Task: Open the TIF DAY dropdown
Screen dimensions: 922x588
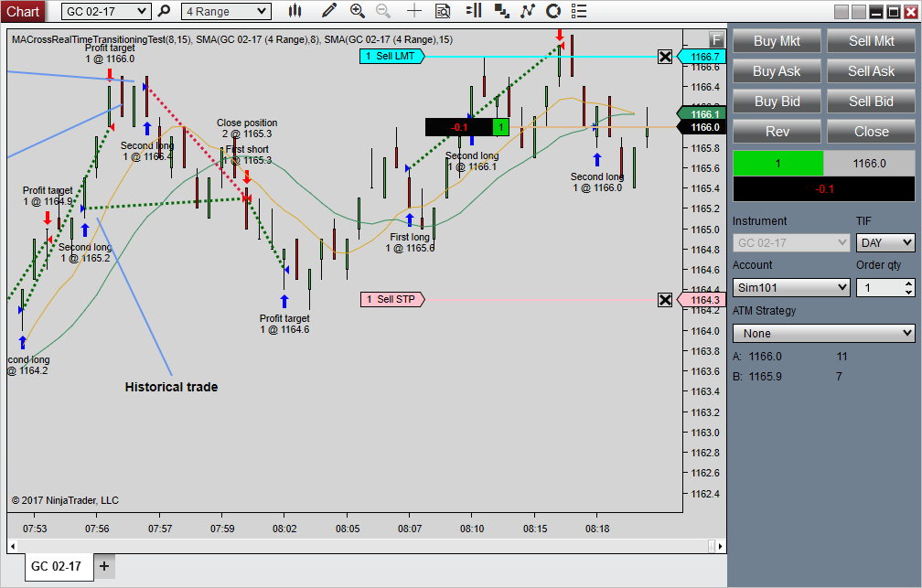Action: [885, 243]
